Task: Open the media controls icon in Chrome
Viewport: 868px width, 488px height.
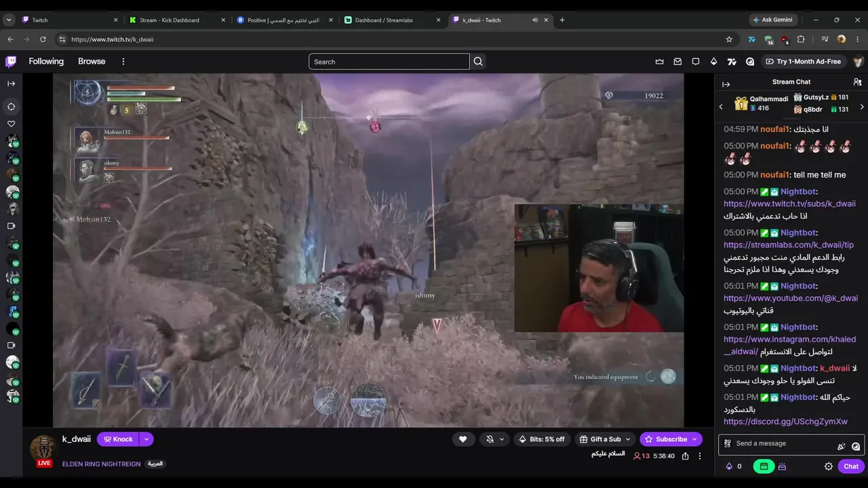Action: pyautogui.click(x=825, y=39)
